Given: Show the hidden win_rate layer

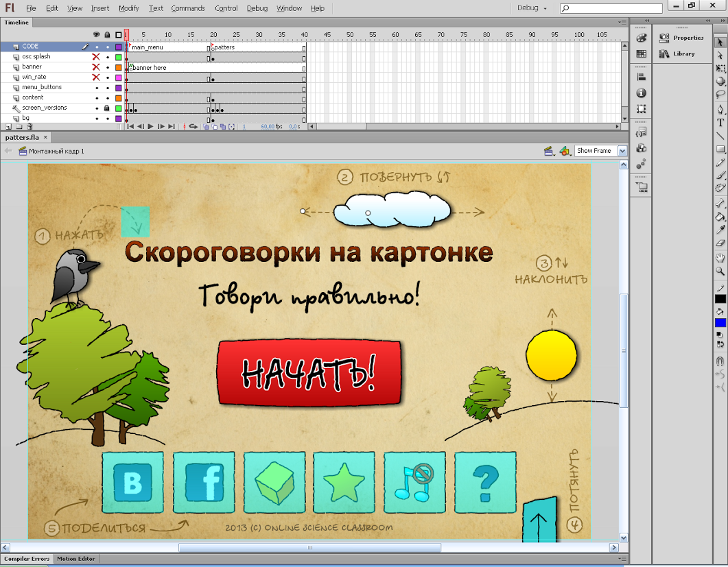Looking at the screenshot, I should 96,77.
